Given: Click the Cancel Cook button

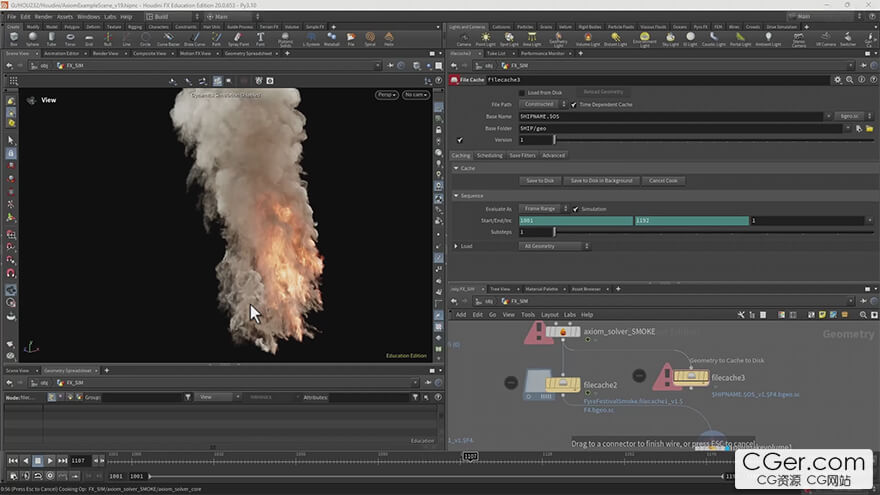Looking at the screenshot, I should 663,181.
